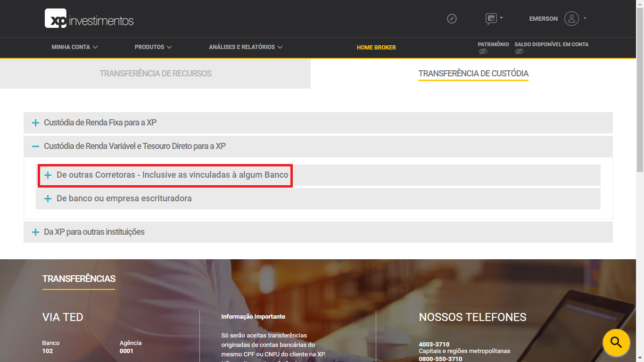Click Saldo Disponível em Conta label

click(552, 44)
